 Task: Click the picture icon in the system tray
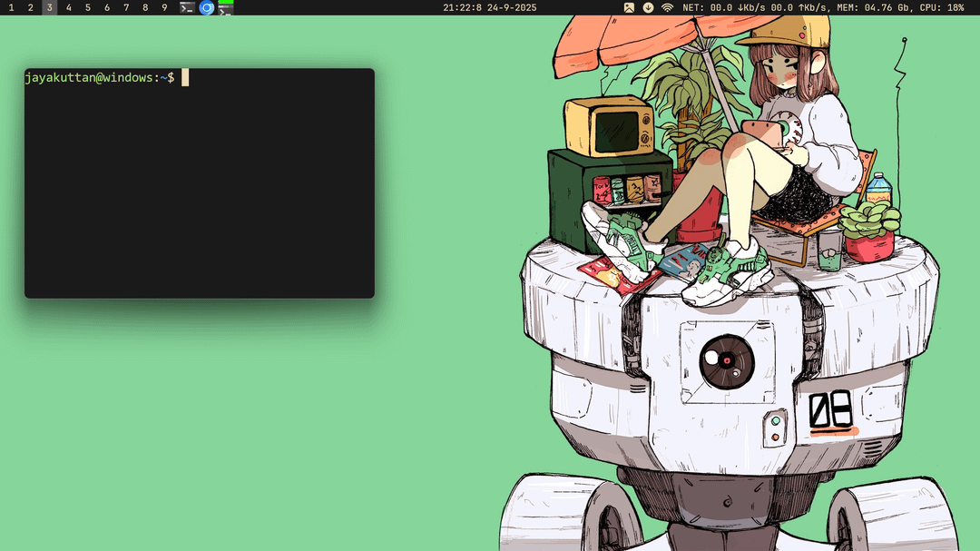click(629, 7)
